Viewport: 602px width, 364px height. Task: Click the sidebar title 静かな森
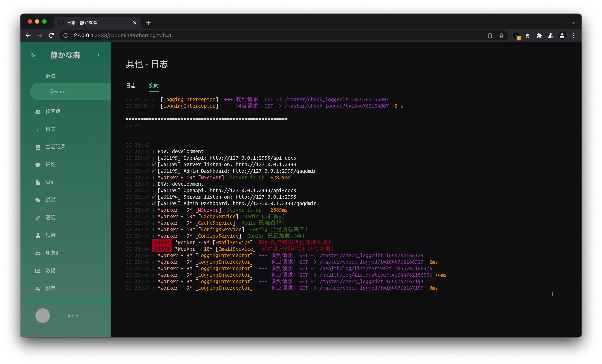click(65, 55)
